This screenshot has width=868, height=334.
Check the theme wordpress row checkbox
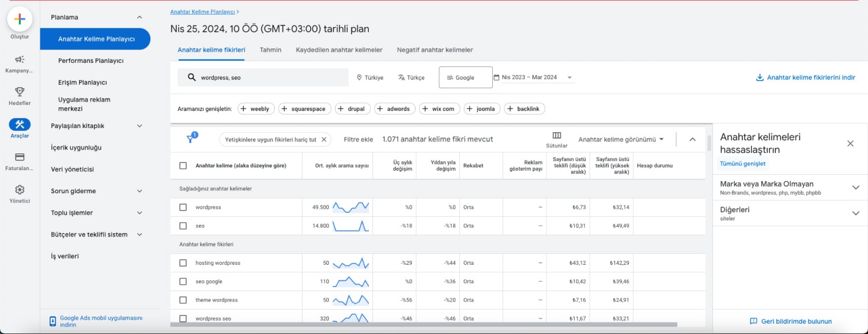pyautogui.click(x=183, y=300)
